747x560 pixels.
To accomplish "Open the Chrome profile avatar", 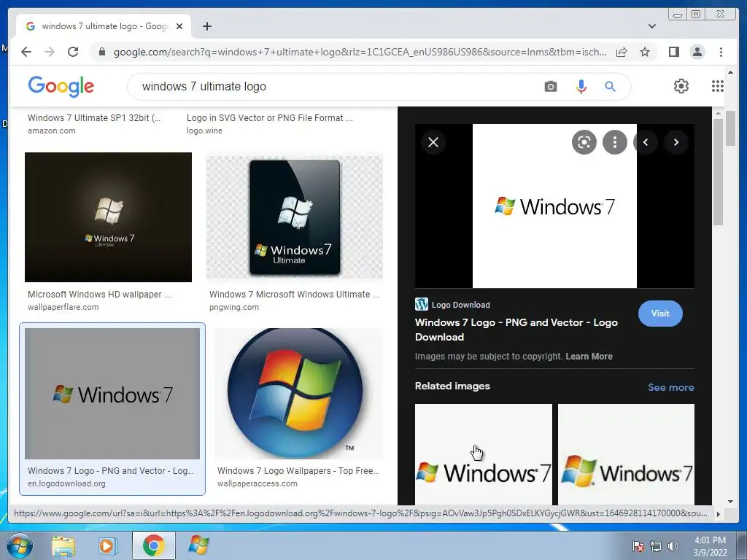I will tap(697, 52).
